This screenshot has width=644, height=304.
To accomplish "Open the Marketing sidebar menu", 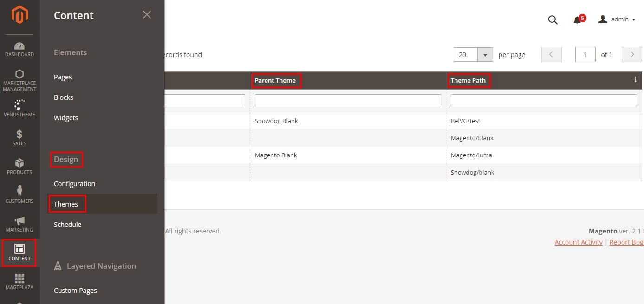I will tap(20, 224).
